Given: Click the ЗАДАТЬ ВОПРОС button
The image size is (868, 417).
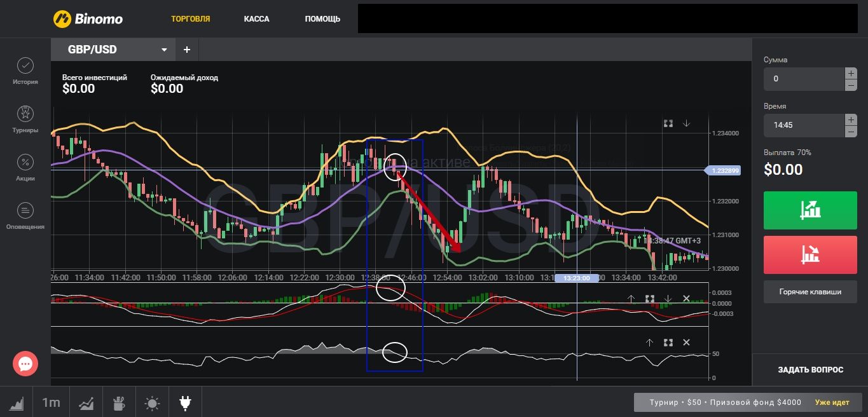Looking at the screenshot, I should click(810, 369).
